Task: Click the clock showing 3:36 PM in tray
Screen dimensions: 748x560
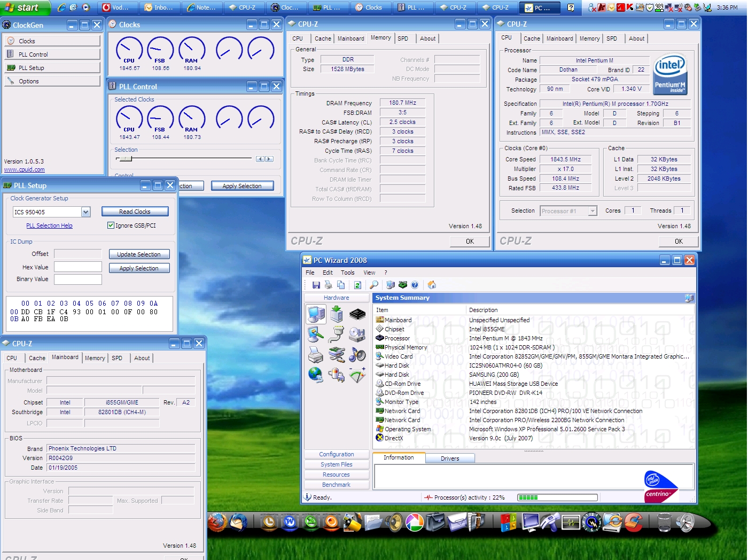Action: (x=727, y=7)
